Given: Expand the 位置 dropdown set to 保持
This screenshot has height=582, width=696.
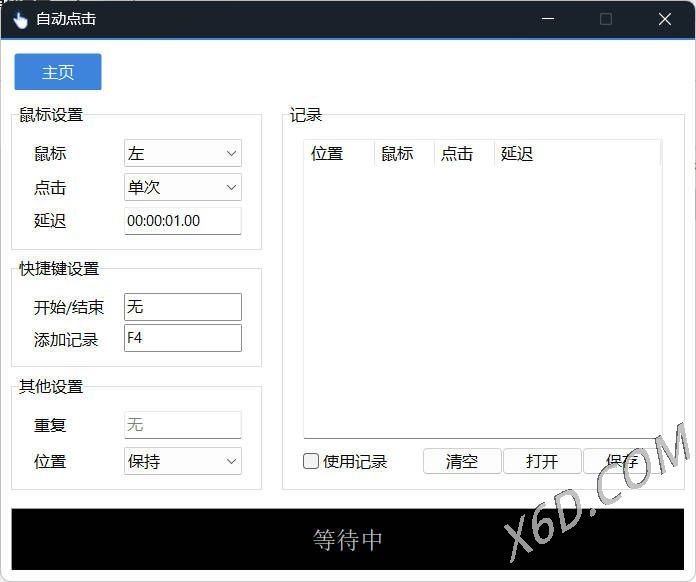Looking at the screenshot, I should (x=183, y=461).
